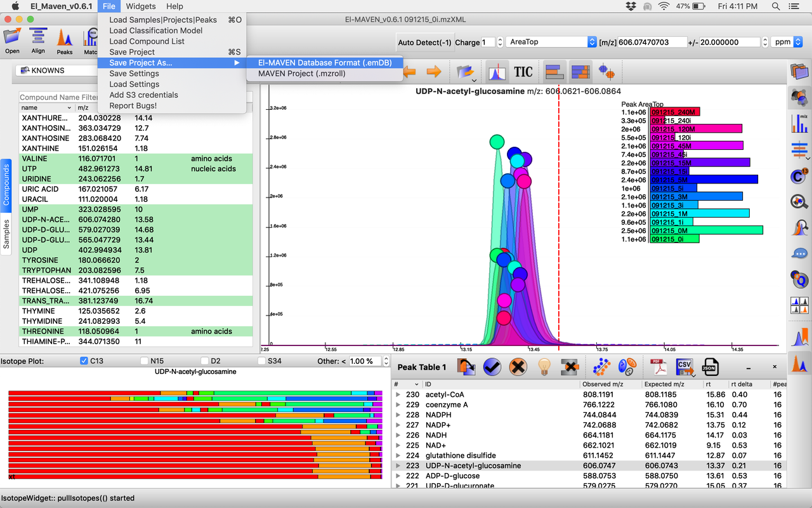The height and width of the screenshot is (508, 812).
Task: Click the light bulb icon in Peak Table
Action: tap(544, 366)
